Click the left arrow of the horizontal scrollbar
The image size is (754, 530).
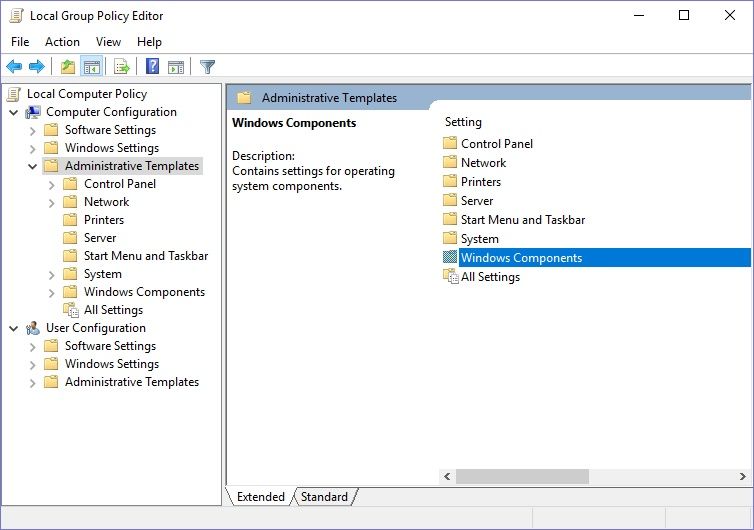click(x=447, y=476)
